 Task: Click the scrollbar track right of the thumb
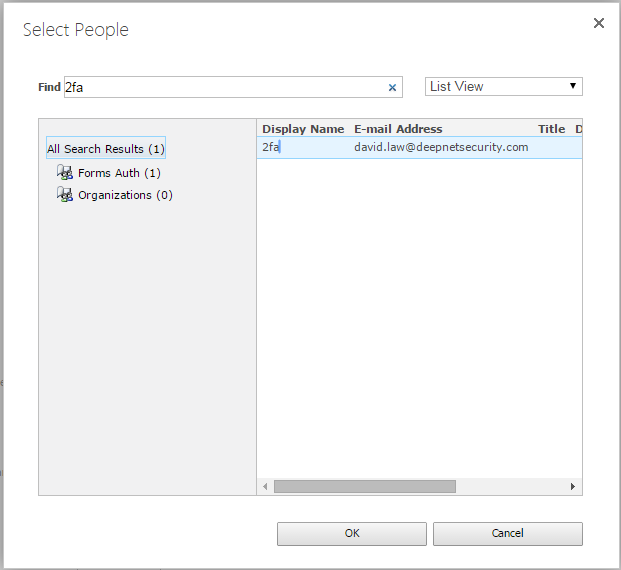[510, 486]
